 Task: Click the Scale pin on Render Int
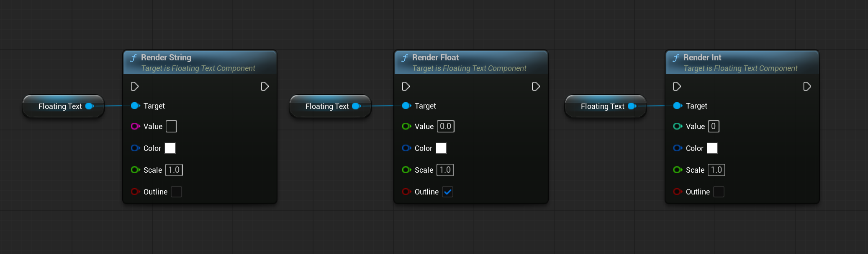(x=678, y=170)
